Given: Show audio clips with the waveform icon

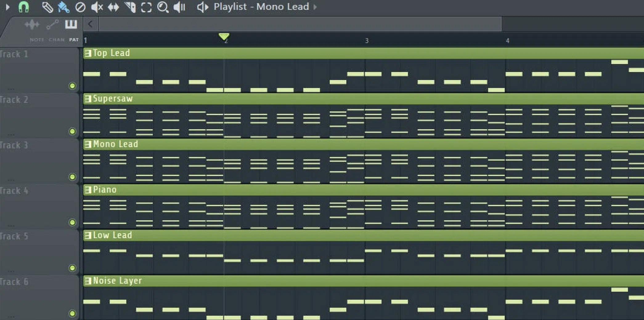Looking at the screenshot, I should point(32,24).
